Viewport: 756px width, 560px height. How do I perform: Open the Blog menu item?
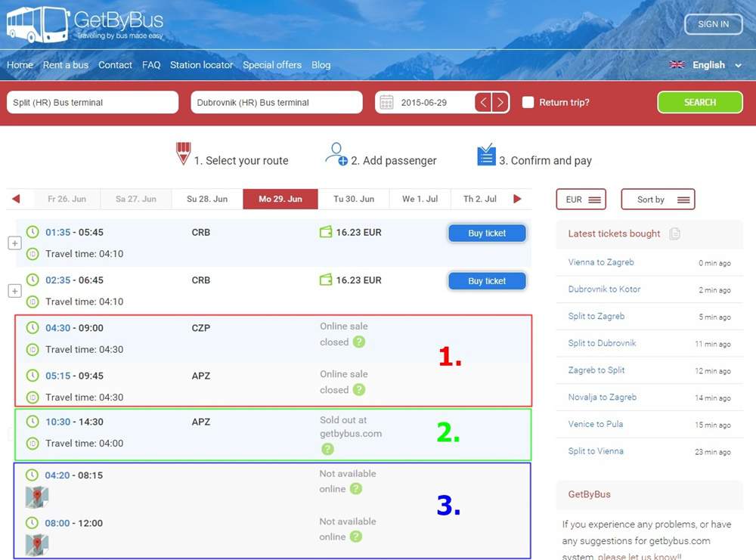pos(321,65)
